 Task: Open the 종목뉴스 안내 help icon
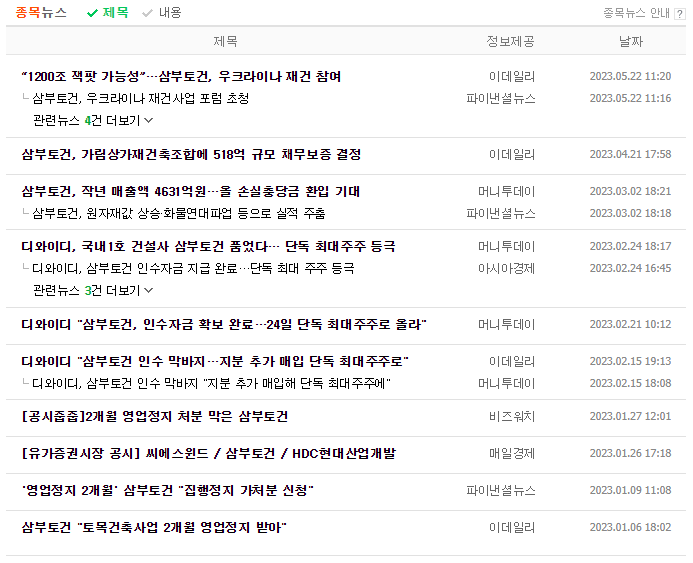679,14
